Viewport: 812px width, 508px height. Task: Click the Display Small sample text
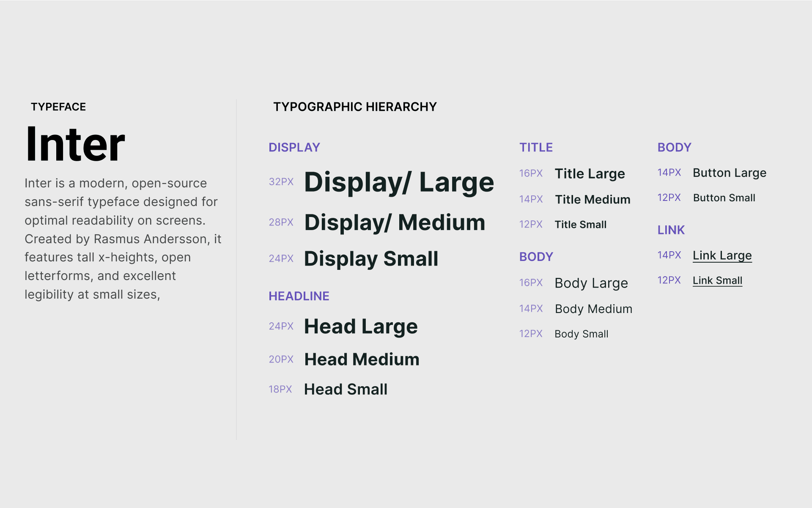pyautogui.click(x=371, y=258)
